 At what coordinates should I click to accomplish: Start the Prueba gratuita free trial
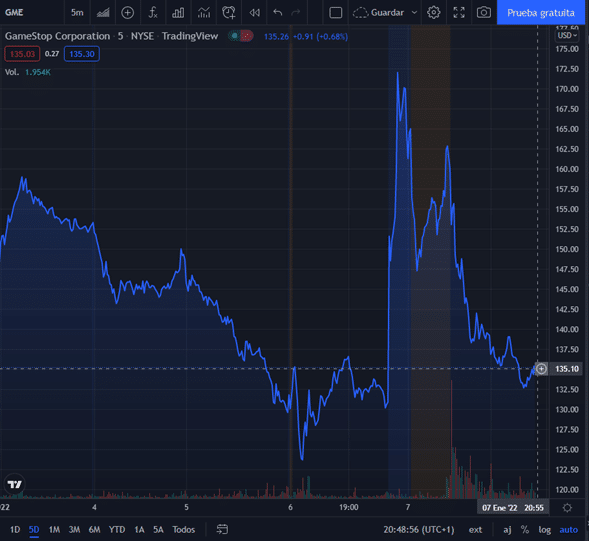point(541,12)
